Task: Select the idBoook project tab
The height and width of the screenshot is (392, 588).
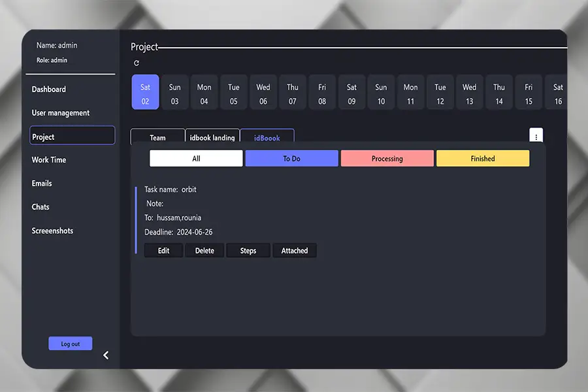Action: (267, 138)
